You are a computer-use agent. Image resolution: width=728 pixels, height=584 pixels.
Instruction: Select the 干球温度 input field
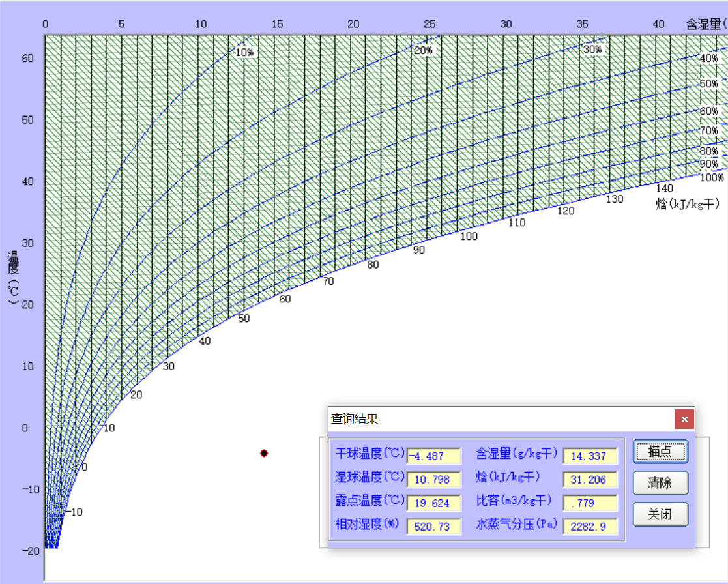[433, 456]
